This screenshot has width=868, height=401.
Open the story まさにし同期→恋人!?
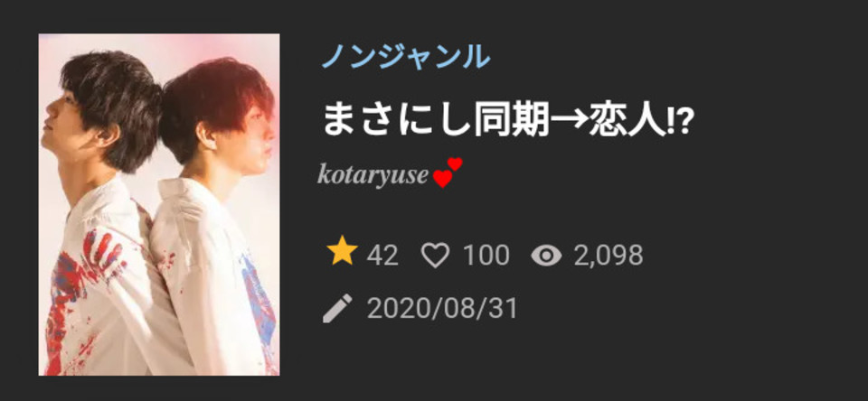pyautogui.click(x=507, y=122)
